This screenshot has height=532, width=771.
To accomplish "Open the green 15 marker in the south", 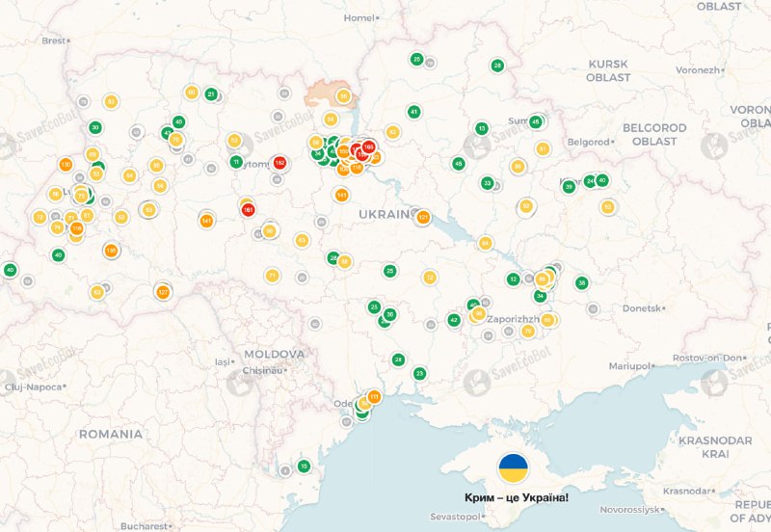I will (304, 466).
